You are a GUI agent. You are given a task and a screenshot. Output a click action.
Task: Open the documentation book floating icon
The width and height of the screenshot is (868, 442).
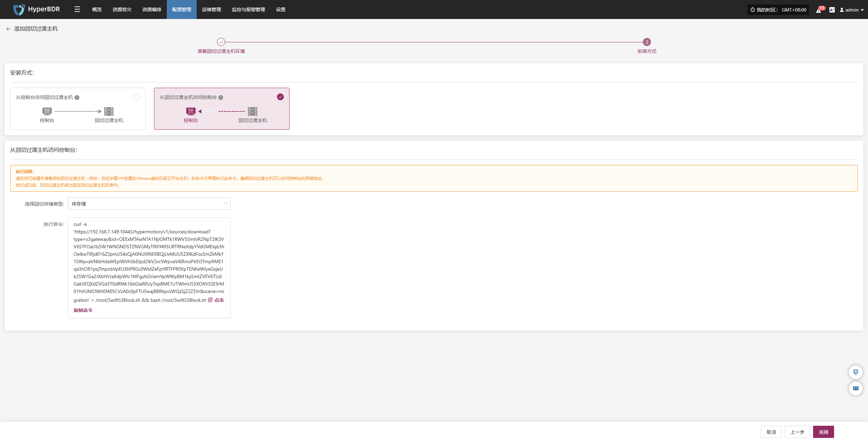point(855,388)
